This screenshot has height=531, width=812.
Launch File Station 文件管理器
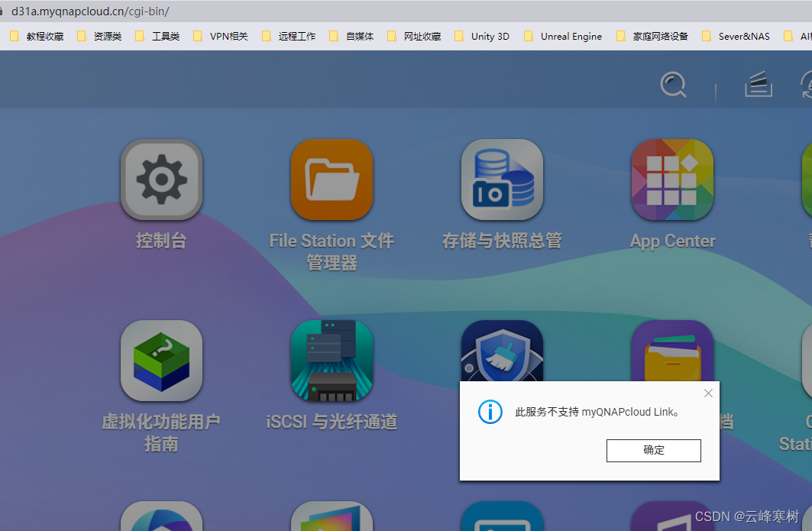332,180
